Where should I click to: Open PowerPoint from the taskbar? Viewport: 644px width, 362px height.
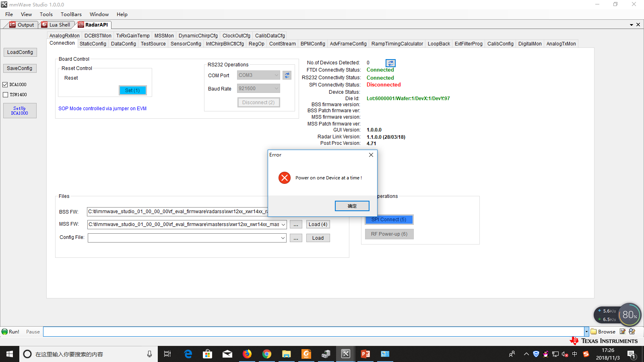coord(365,354)
